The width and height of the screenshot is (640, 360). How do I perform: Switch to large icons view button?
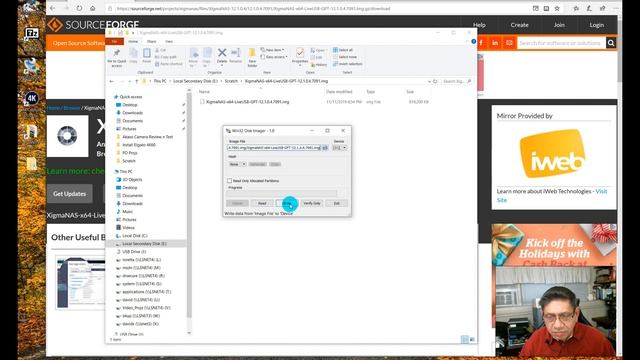[x=472, y=339]
